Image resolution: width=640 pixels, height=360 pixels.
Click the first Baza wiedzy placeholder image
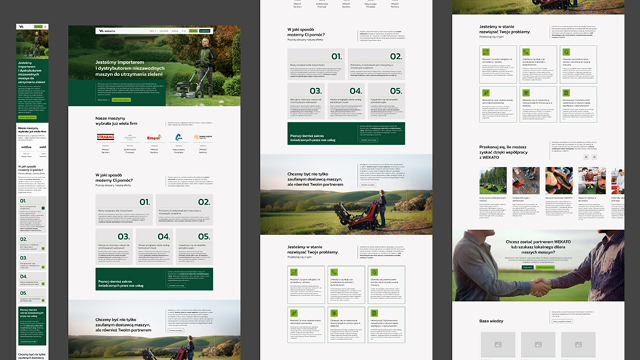(498, 344)
